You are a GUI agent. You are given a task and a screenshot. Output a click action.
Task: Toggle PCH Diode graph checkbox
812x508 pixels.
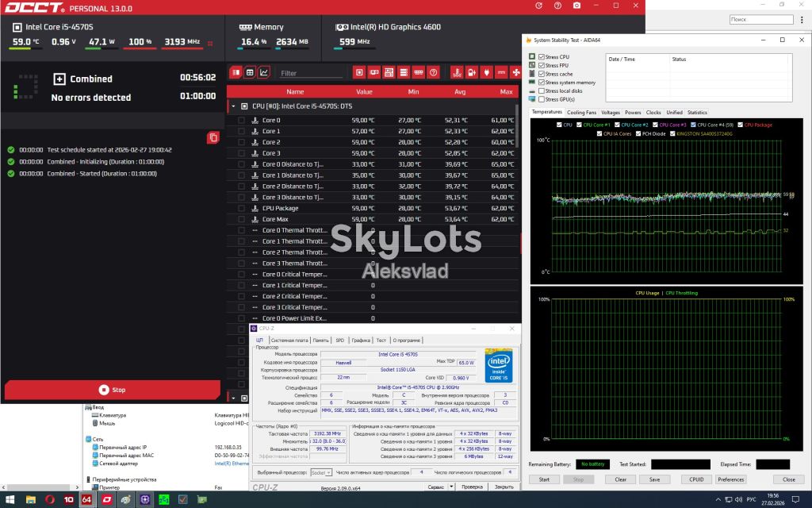click(x=638, y=133)
